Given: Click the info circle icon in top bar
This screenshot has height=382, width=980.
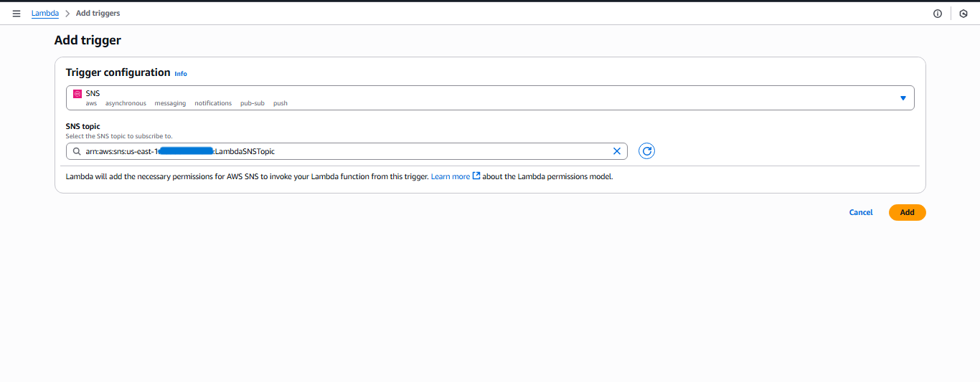Looking at the screenshot, I should tap(937, 14).
